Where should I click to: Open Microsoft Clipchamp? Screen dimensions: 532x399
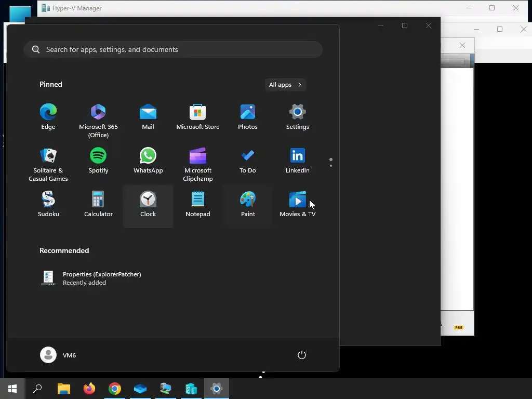pyautogui.click(x=198, y=165)
